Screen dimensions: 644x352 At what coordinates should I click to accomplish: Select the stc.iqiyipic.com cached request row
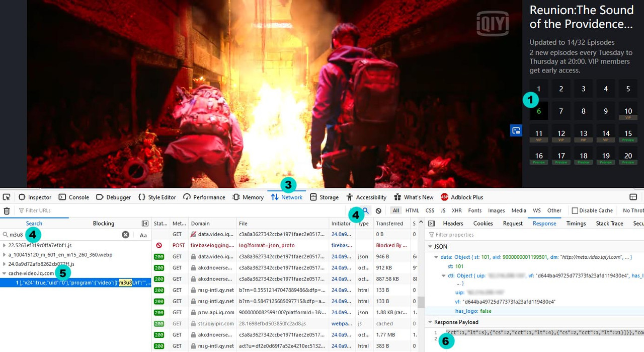click(x=284, y=323)
